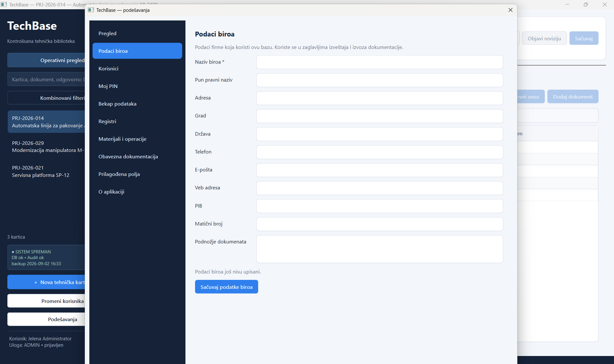Click the Država input field
This screenshot has height=364, width=614.
tap(380, 134)
